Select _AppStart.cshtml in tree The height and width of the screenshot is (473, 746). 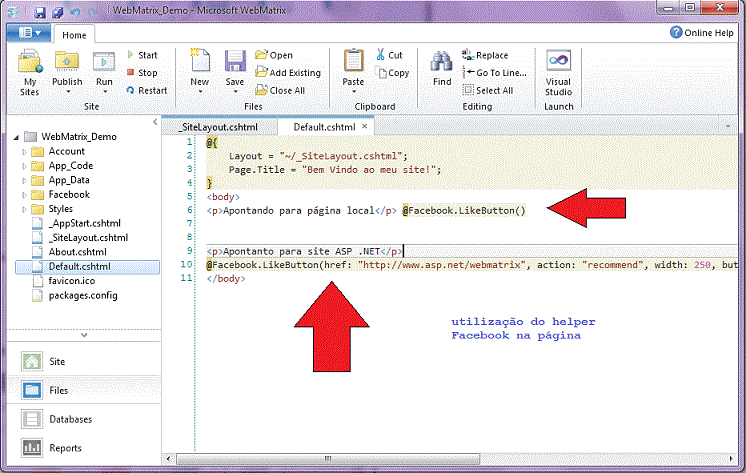pos(84,223)
